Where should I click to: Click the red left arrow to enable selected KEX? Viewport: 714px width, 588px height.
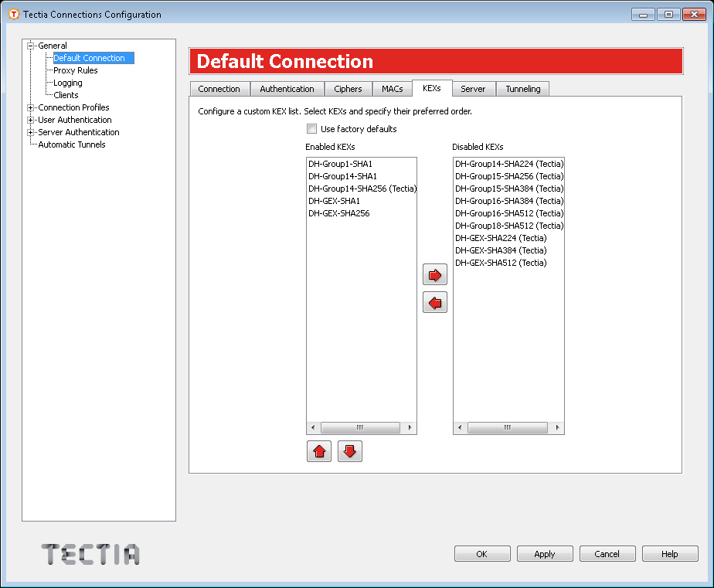435,303
